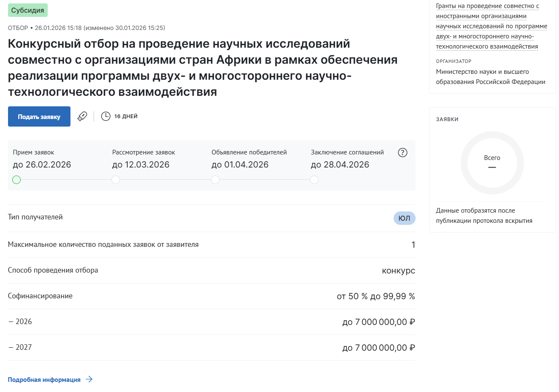Select the Прием заявок timeline marker
The image size is (559, 392).
(16, 180)
